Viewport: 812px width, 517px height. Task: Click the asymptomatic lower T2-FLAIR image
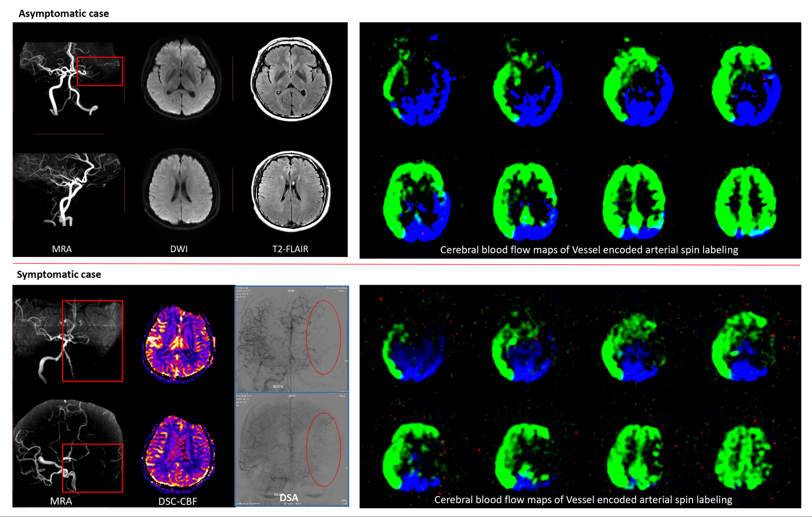291,191
